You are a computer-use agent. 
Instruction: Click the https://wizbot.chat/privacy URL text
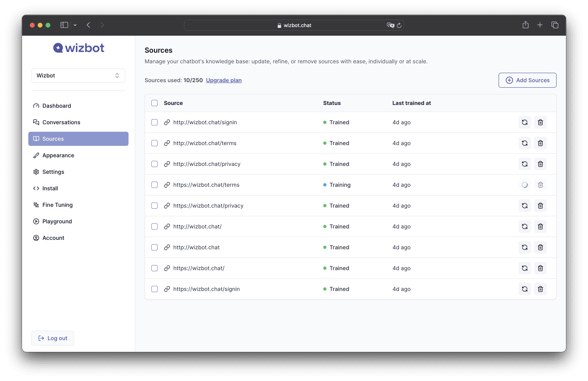[x=208, y=206]
